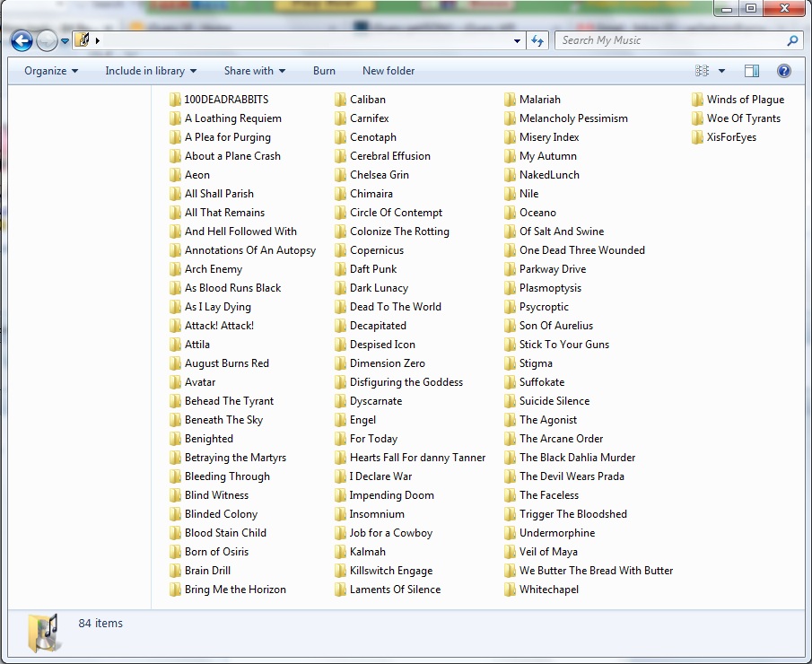The height and width of the screenshot is (664, 812).
Task: Open the Winds of Plague folder
Action: (x=744, y=99)
